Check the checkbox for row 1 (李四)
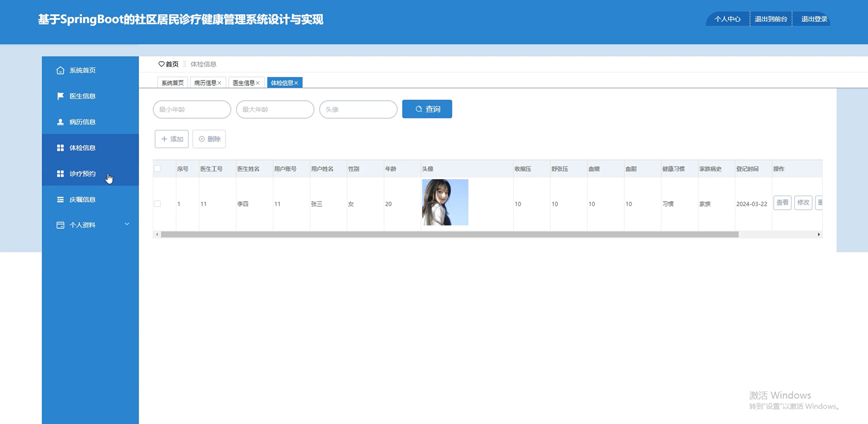 pos(157,204)
